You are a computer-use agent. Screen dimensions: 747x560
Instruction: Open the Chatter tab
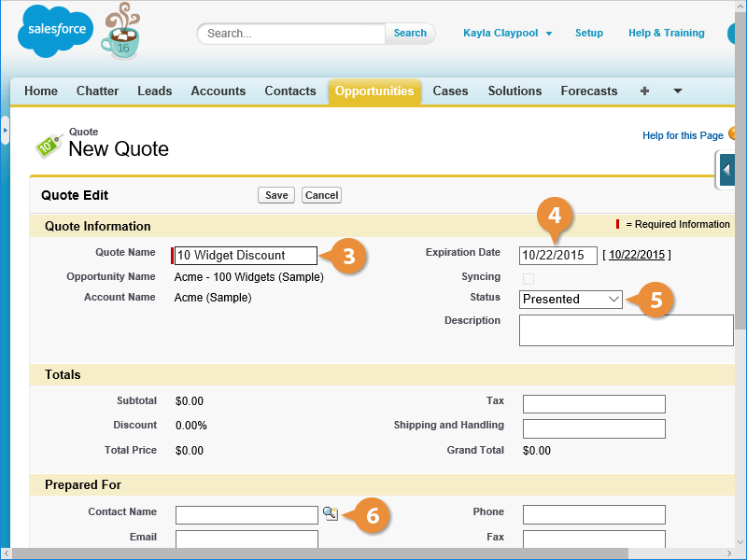[98, 91]
